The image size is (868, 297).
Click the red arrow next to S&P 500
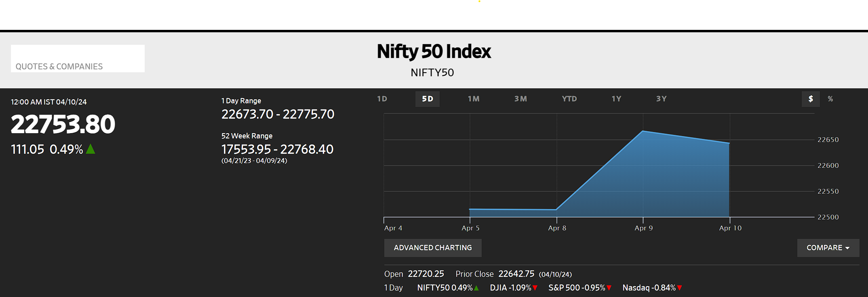pos(609,288)
